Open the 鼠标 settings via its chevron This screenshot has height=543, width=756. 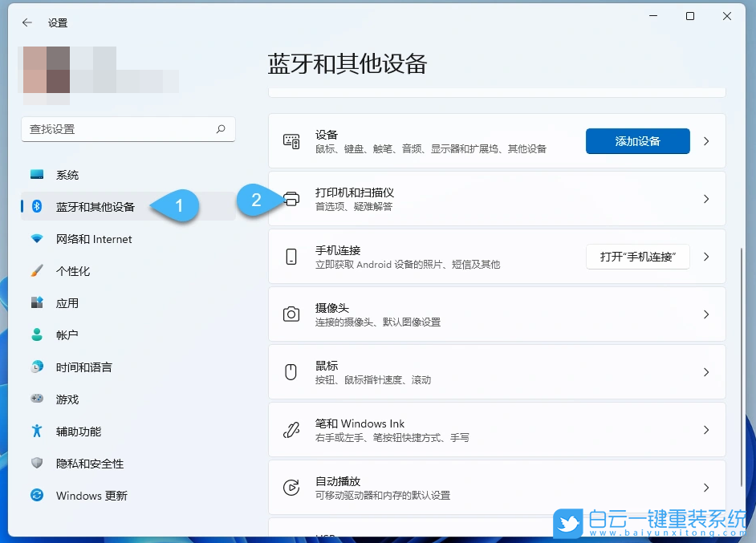tap(704, 371)
